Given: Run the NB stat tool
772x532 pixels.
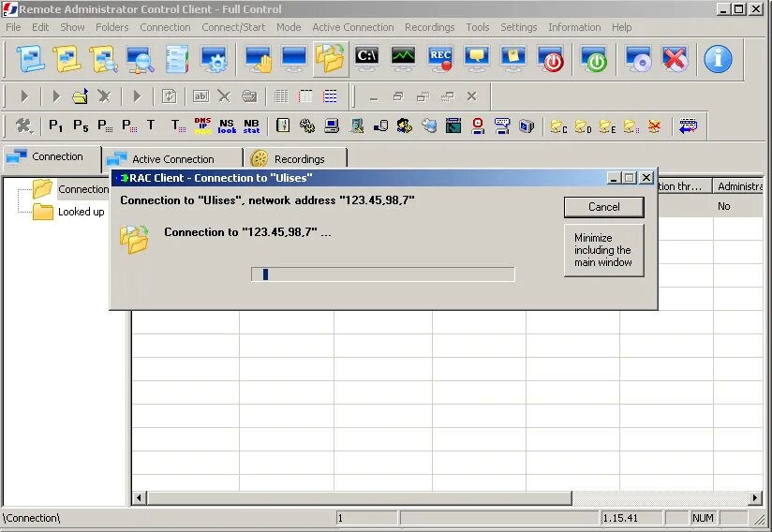Looking at the screenshot, I should 251,126.
